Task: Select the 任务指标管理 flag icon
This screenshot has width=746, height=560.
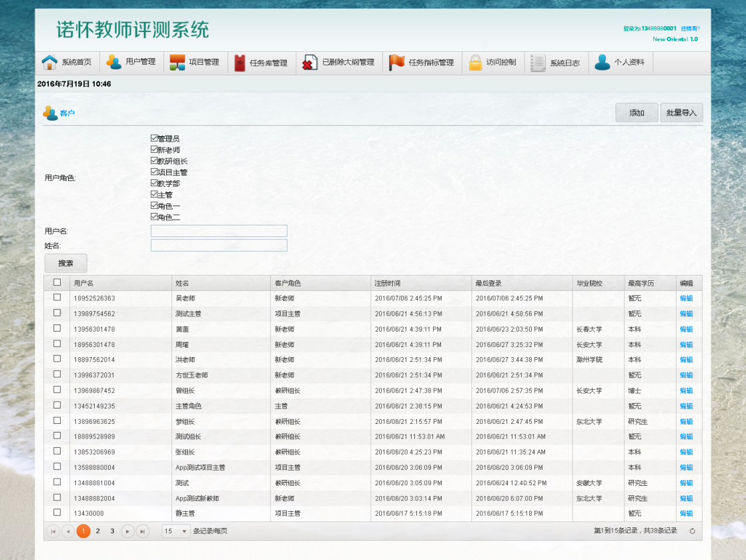Action: [x=396, y=62]
